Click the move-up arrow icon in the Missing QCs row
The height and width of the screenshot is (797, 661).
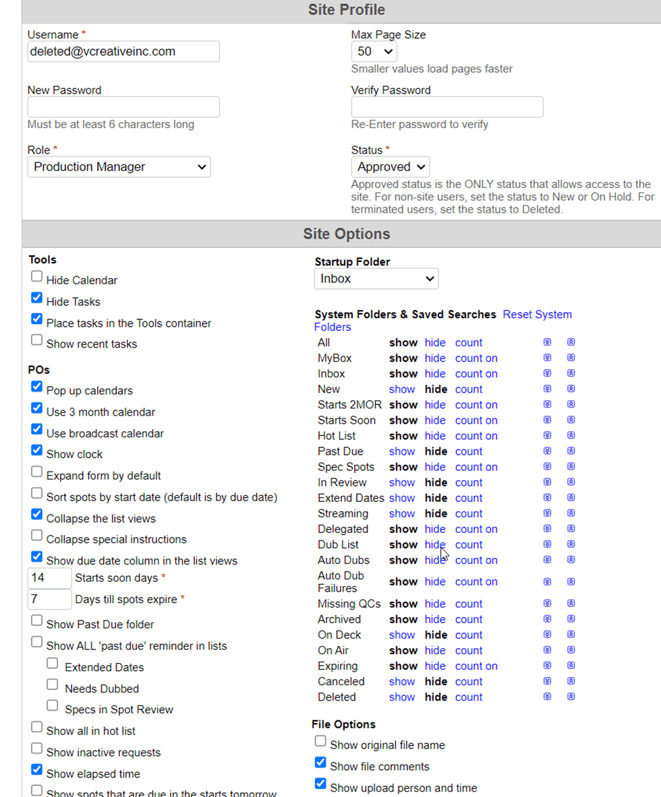571,603
